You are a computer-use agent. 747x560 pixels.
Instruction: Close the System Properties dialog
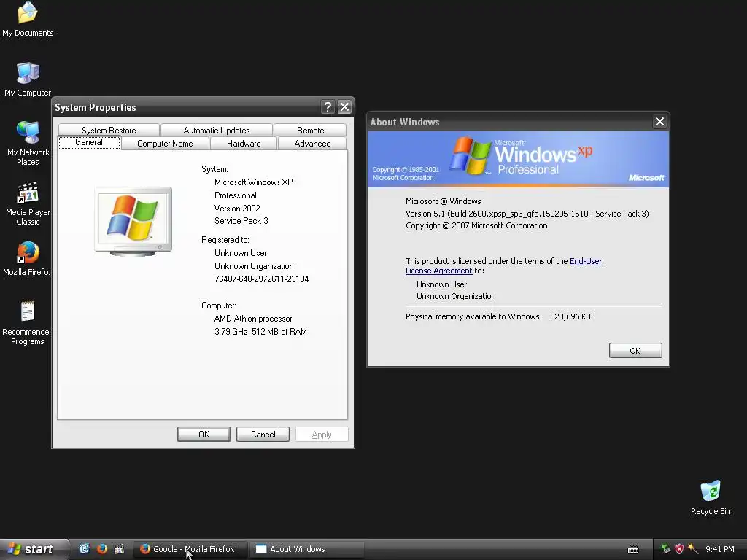(x=344, y=107)
